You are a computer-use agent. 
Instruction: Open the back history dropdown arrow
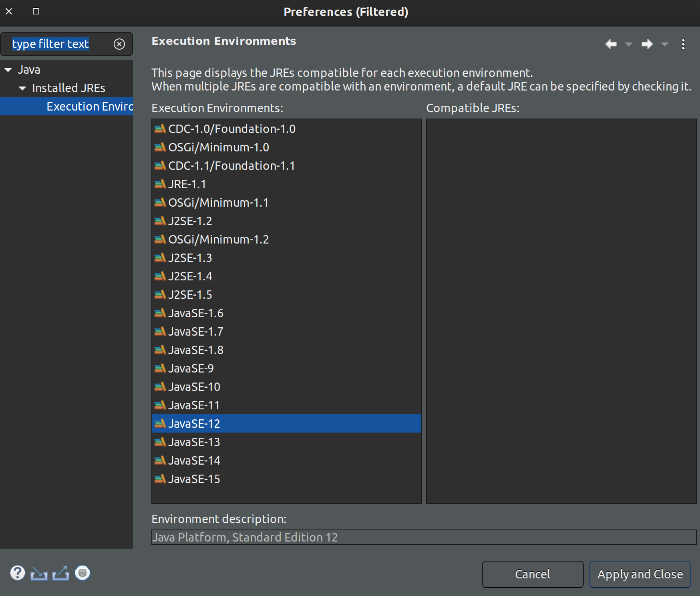point(629,44)
